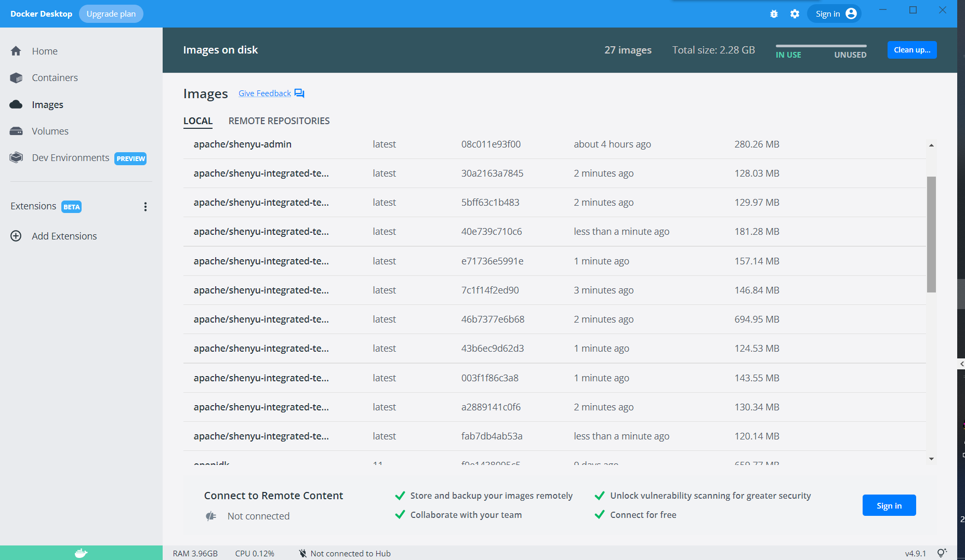The height and width of the screenshot is (560, 965).
Task: Click Sign in at top bar
Action: point(834,14)
